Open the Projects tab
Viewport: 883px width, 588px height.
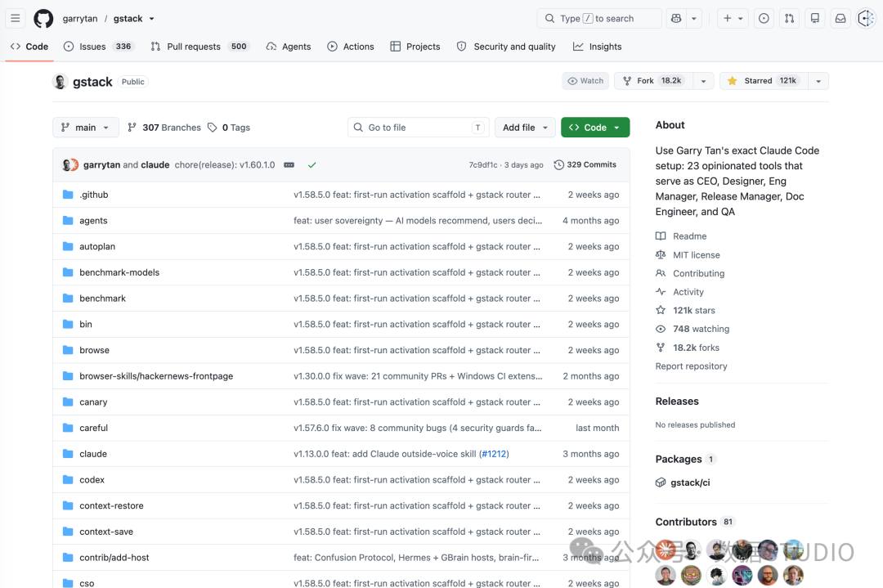[x=415, y=47]
